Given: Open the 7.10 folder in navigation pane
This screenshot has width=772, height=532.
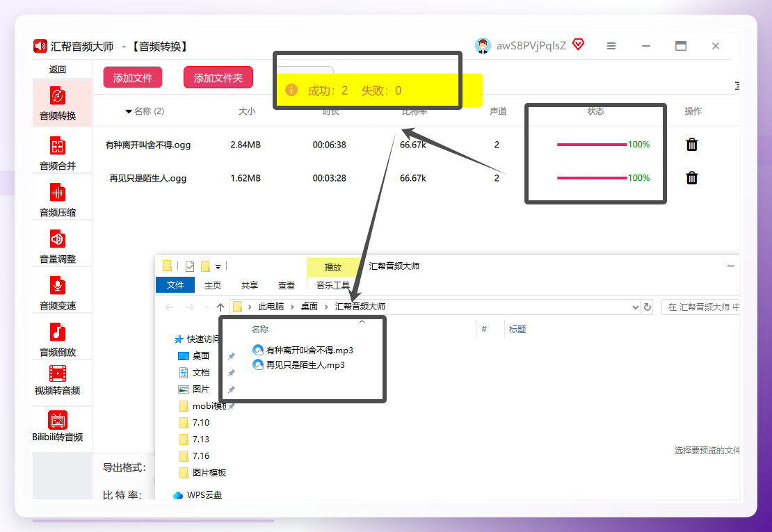Looking at the screenshot, I should tap(195, 423).
